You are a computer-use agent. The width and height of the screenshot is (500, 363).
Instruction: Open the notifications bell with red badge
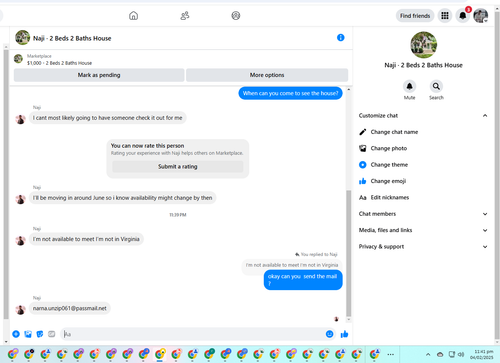click(x=463, y=15)
